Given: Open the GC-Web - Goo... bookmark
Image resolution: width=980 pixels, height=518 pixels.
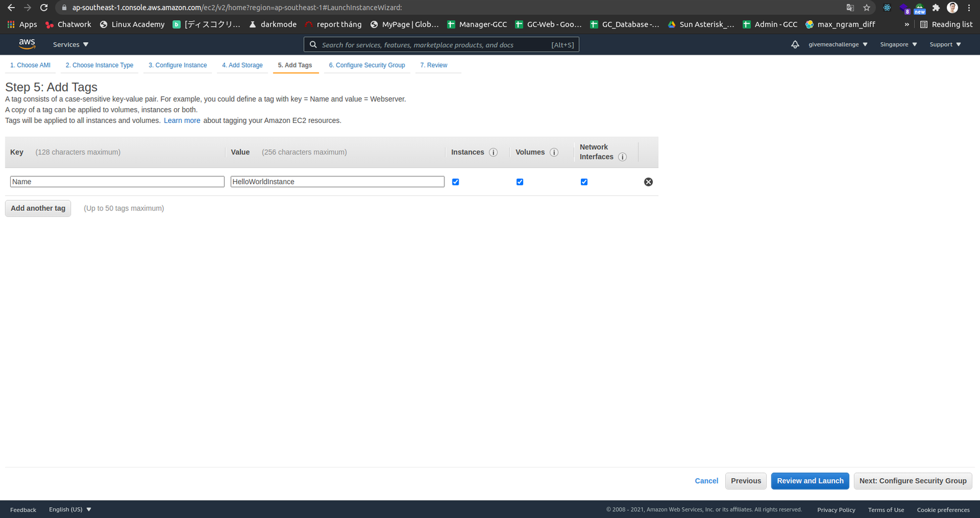Looking at the screenshot, I should point(548,24).
